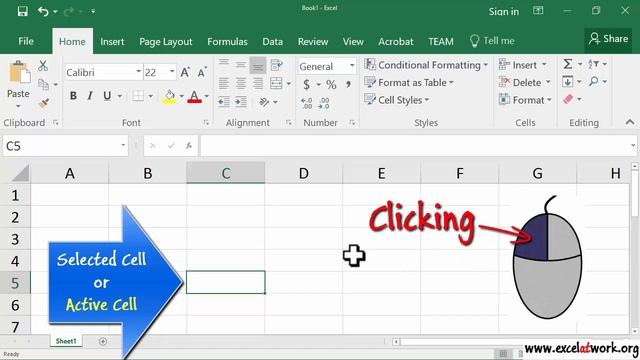Toggle Italic formatting
Screen dimensions: 640x360
tap(90, 96)
